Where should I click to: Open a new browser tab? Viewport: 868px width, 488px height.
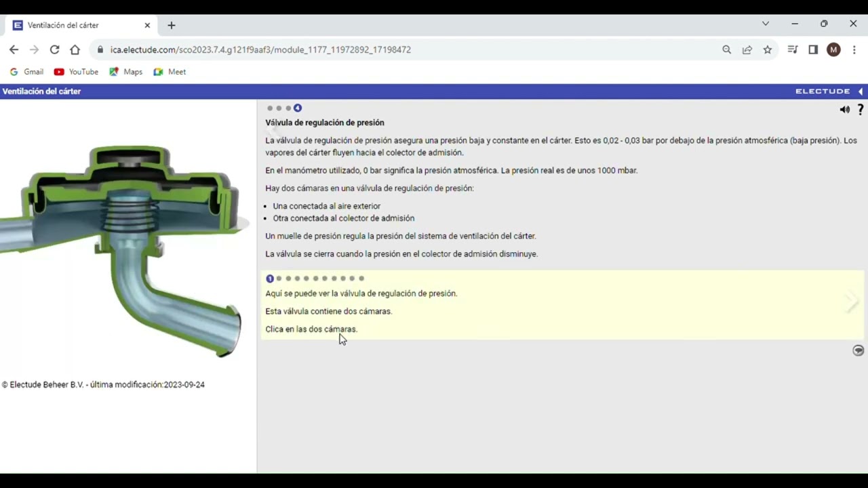(x=171, y=25)
